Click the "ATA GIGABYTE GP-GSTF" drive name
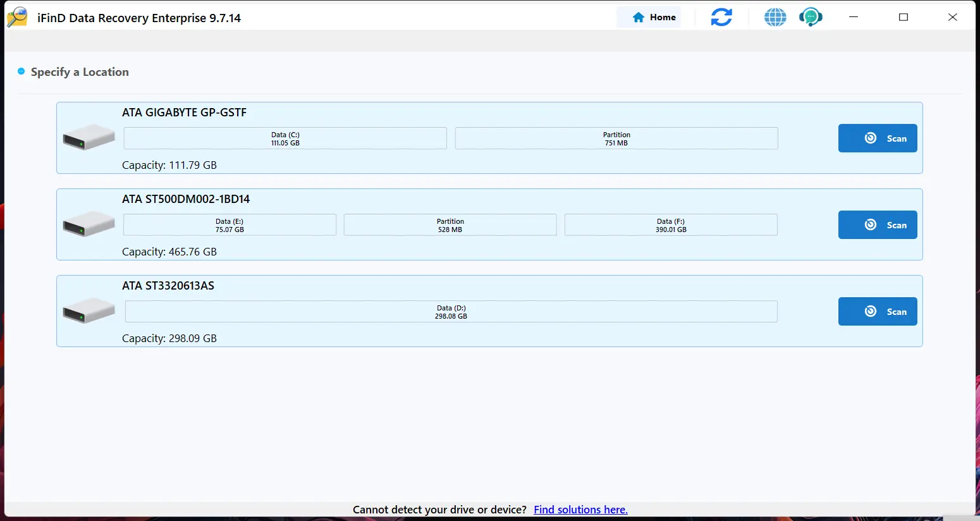 pyautogui.click(x=185, y=113)
